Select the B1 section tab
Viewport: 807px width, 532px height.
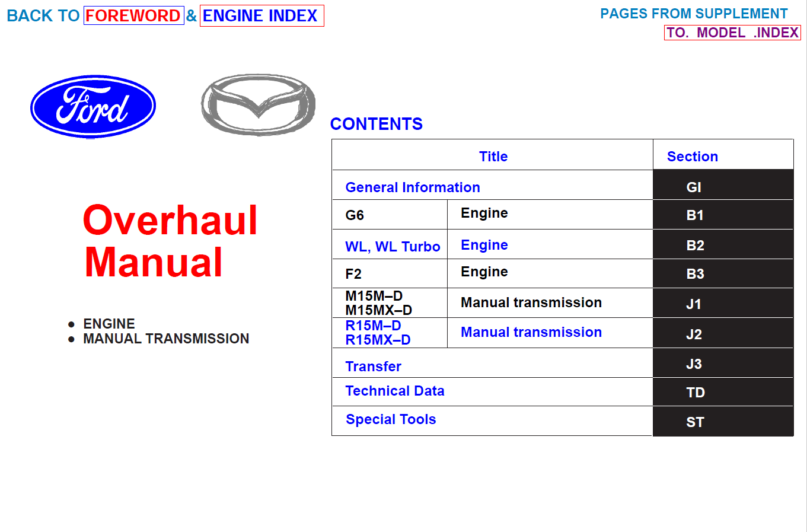coord(723,215)
